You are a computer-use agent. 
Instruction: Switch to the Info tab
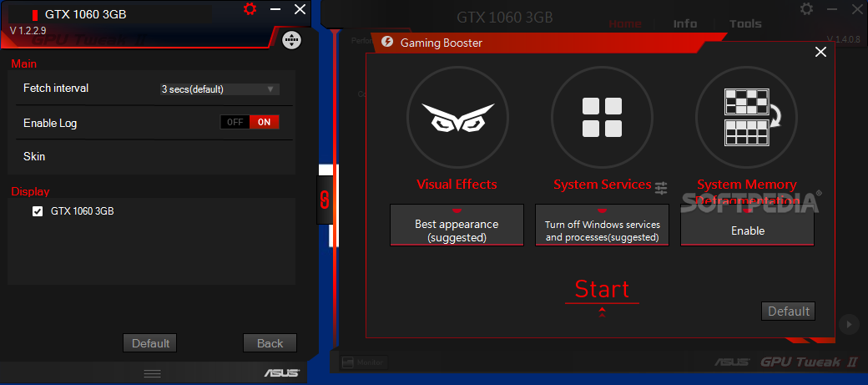pos(684,24)
